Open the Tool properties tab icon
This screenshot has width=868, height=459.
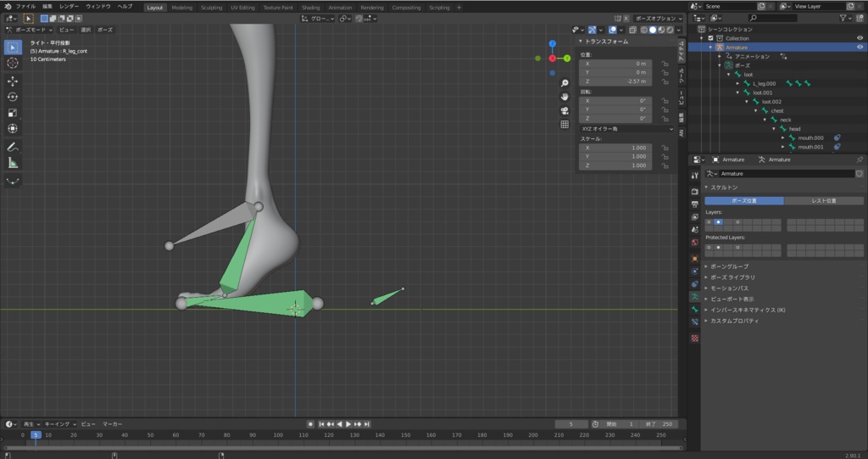(695, 175)
